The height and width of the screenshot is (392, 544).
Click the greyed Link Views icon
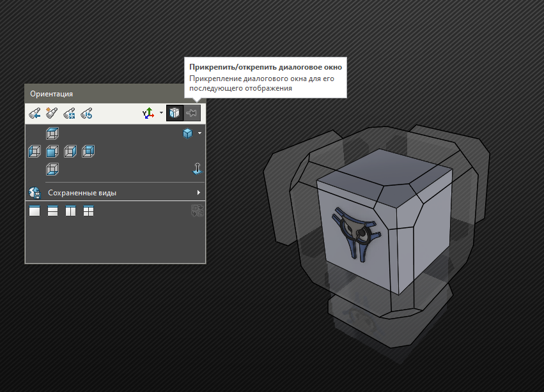[x=198, y=211]
